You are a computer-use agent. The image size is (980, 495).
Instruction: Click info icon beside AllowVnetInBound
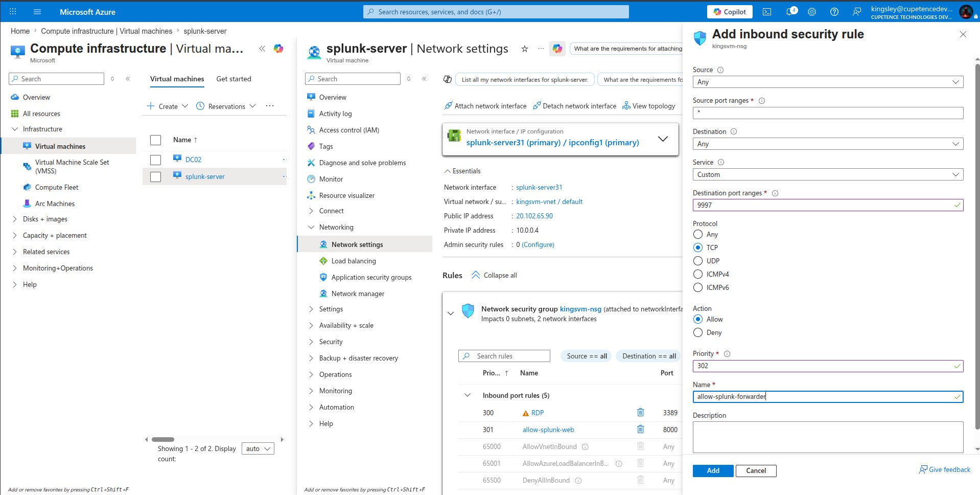tap(586, 446)
